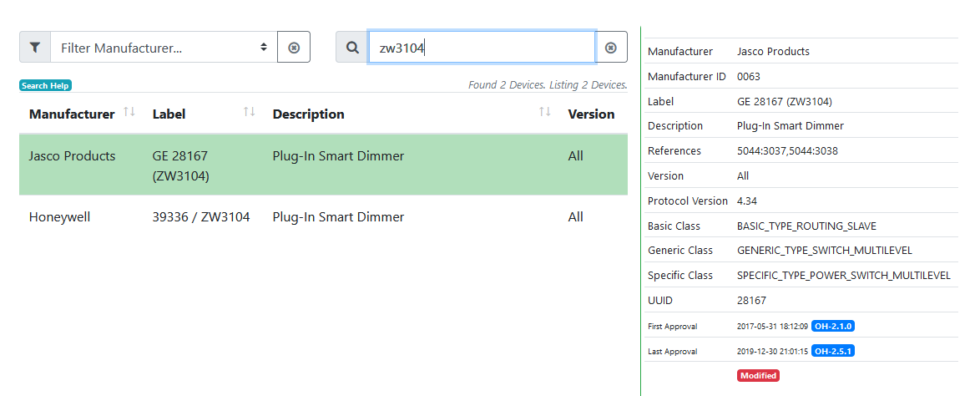
Task: Sort by Manufacturer column arrows
Action: pyautogui.click(x=129, y=112)
